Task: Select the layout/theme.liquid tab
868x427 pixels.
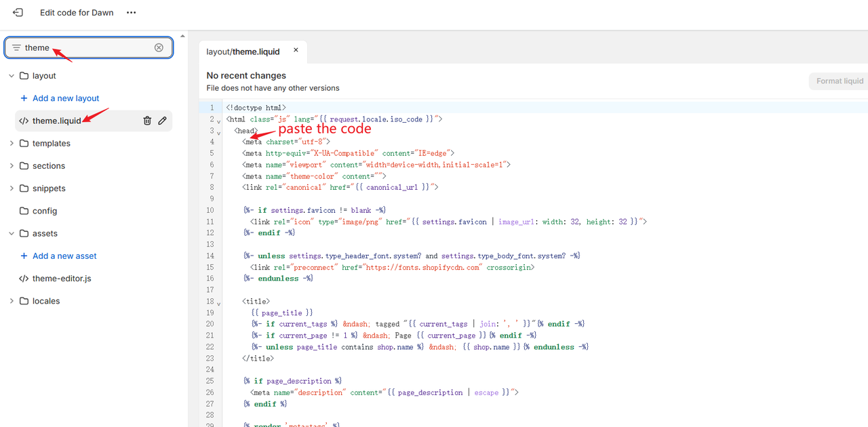Action: pyautogui.click(x=243, y=52)
